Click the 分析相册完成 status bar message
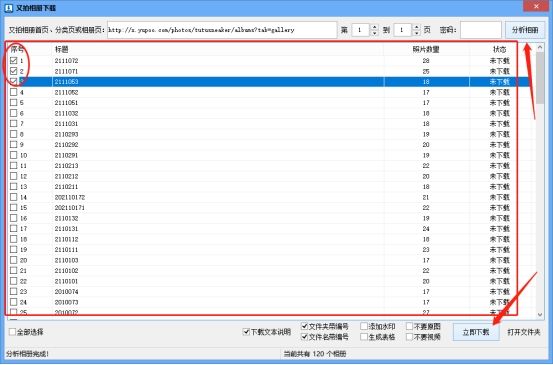553x365 pixels. [x=28, y=354]
